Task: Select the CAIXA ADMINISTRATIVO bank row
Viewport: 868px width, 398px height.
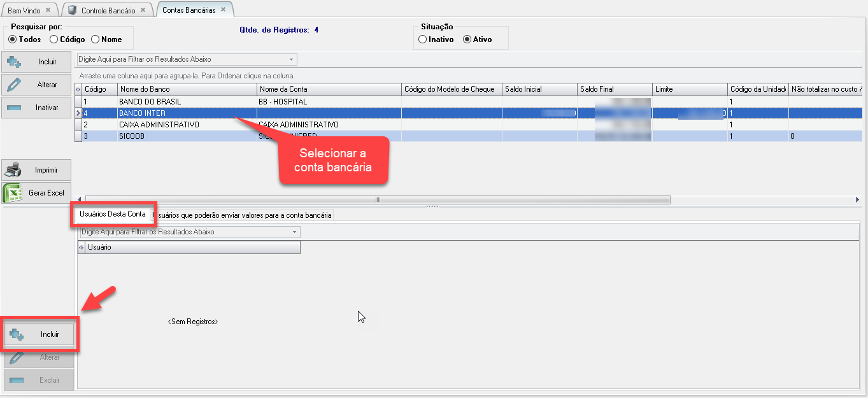Action: point(159,125)
